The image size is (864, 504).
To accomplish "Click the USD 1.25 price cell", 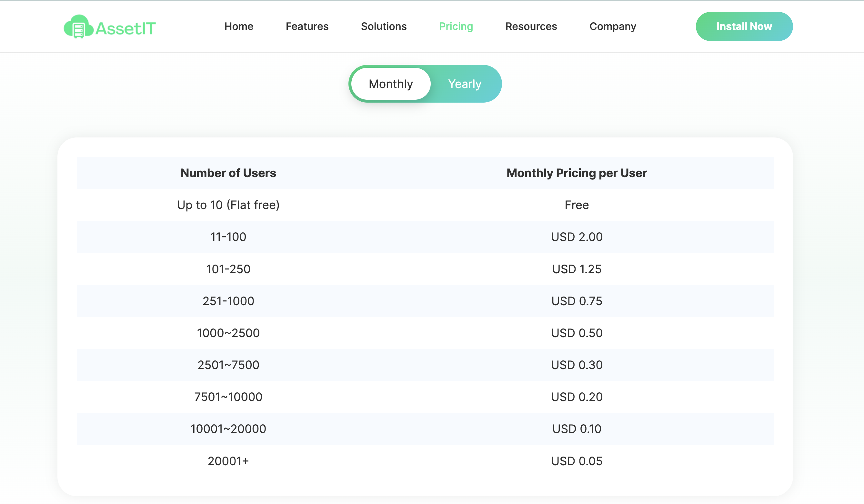I will (576, 269).
